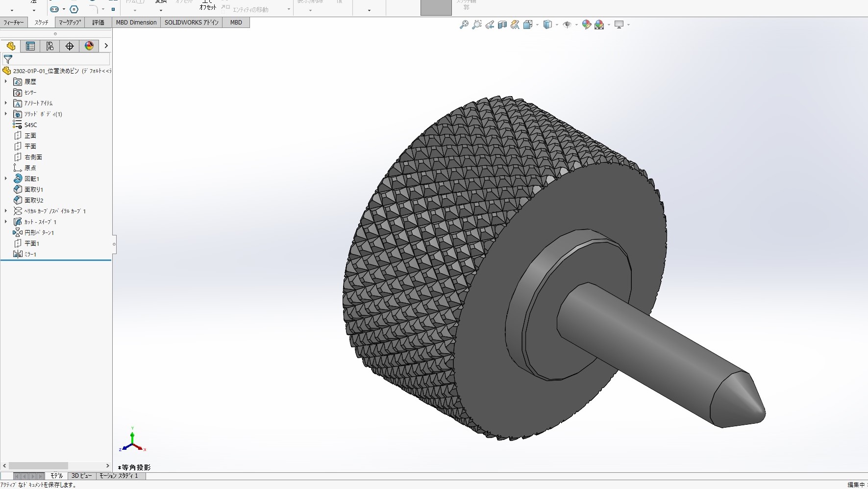868x489 pixels.
Task: Activate the Zoom to Area tool
Action: pyautogui.click(x=476, y=25)
